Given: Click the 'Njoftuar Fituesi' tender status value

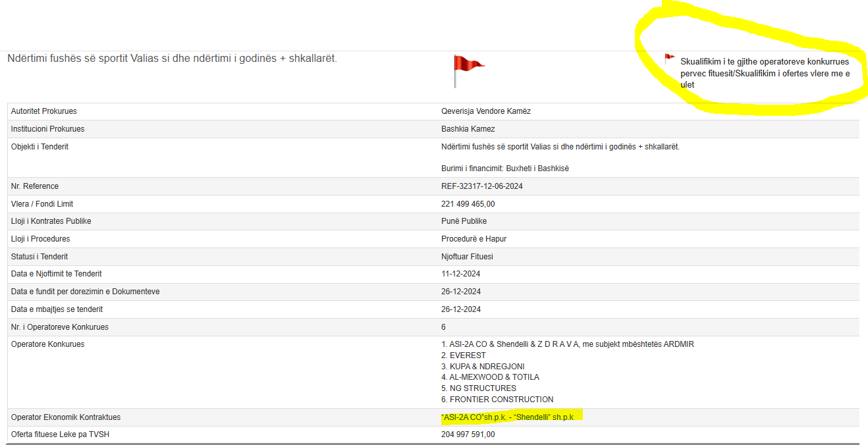Looking at the screenshot, I should coord(467,257).
